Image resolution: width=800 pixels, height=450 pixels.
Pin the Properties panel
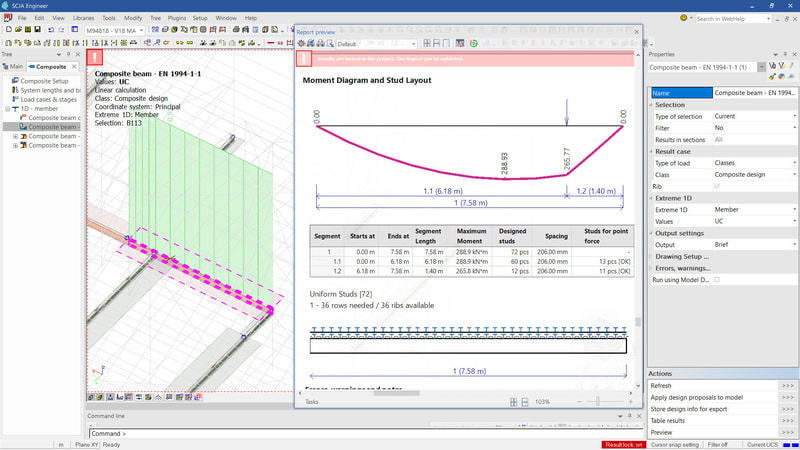coord(785,54)
